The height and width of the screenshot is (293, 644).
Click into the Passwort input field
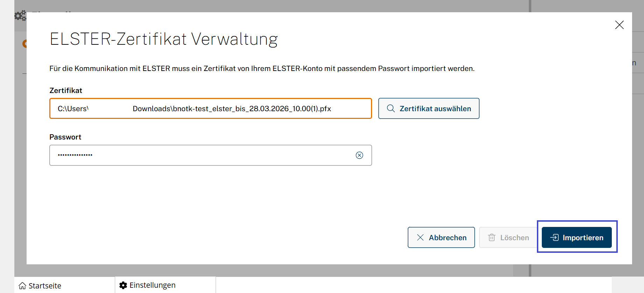click(x=203, y=155)
